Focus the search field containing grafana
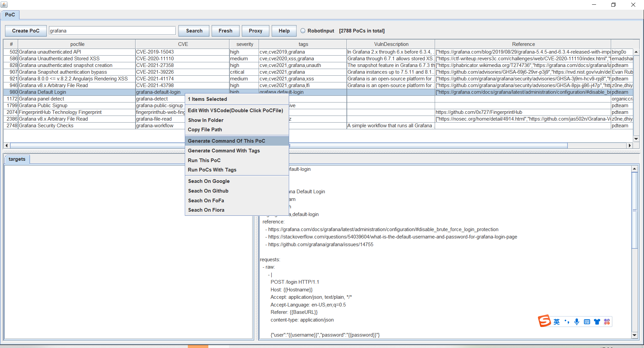The image size is (644, 348). point(112,31)
